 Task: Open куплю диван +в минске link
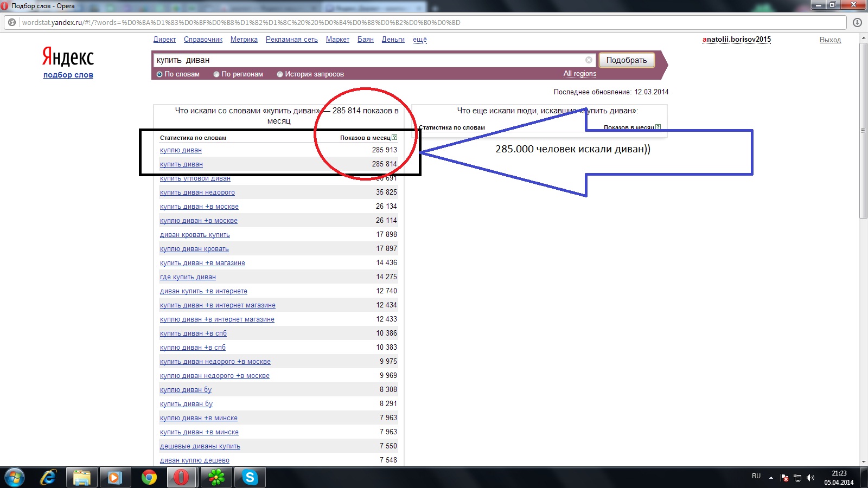coord(199,418)
